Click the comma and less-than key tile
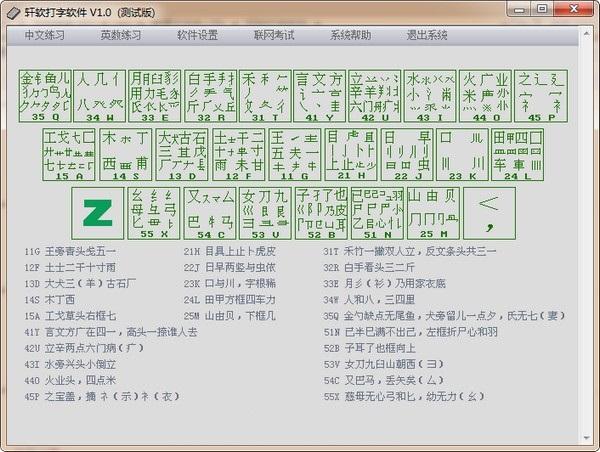Screen dimensions: 600x452 click(489, 213)
